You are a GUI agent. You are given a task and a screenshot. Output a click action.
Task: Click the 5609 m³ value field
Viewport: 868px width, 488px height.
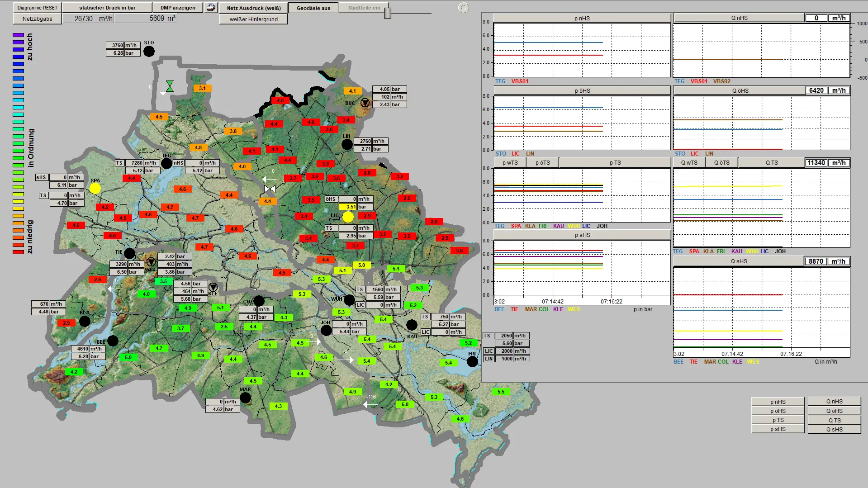click(x=146, y=19)
